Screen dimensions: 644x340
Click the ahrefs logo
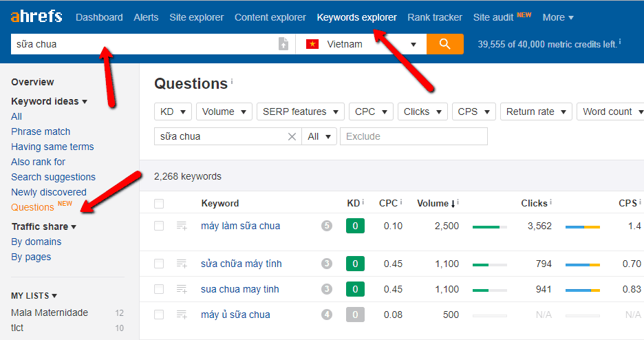[36, 17]
